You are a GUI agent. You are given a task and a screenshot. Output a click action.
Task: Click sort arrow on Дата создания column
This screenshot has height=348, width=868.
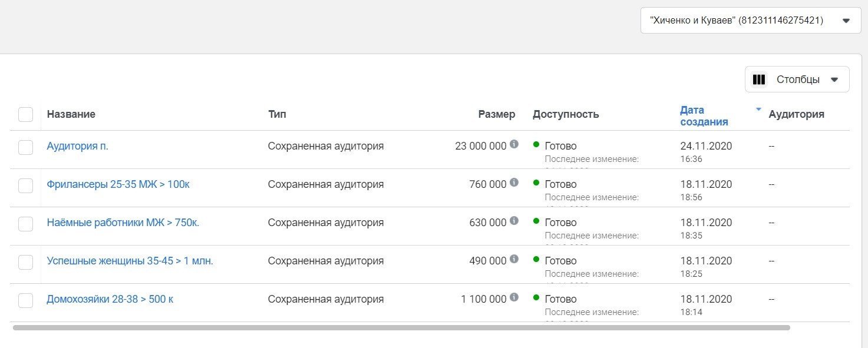758,110
